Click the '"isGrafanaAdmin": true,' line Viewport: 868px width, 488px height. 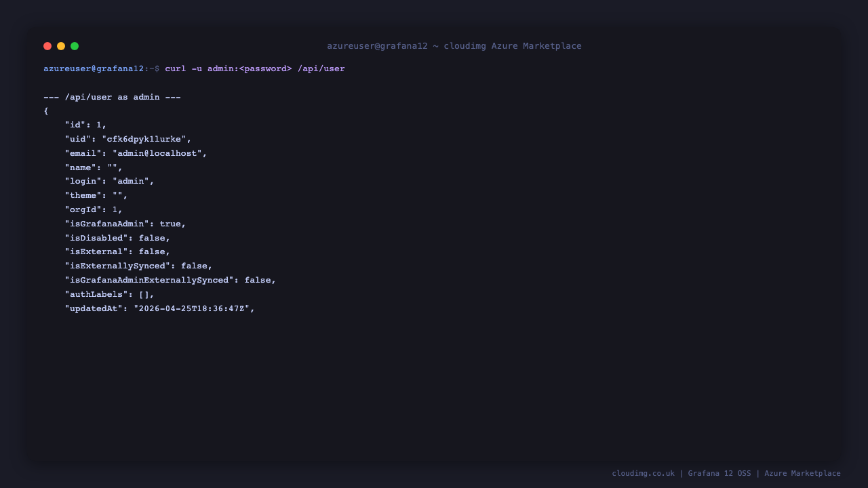125,224
